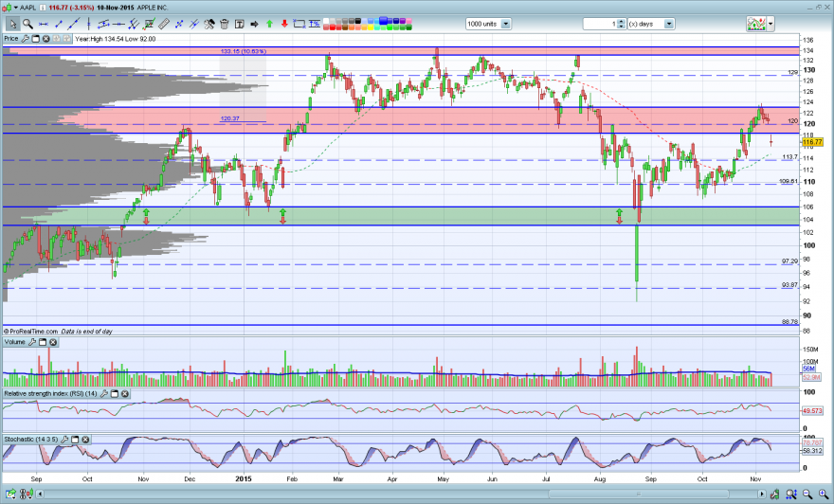834x504 pixels.
Task: Click the 133.15 (10.63%) annotation
Action: (244, 51)
